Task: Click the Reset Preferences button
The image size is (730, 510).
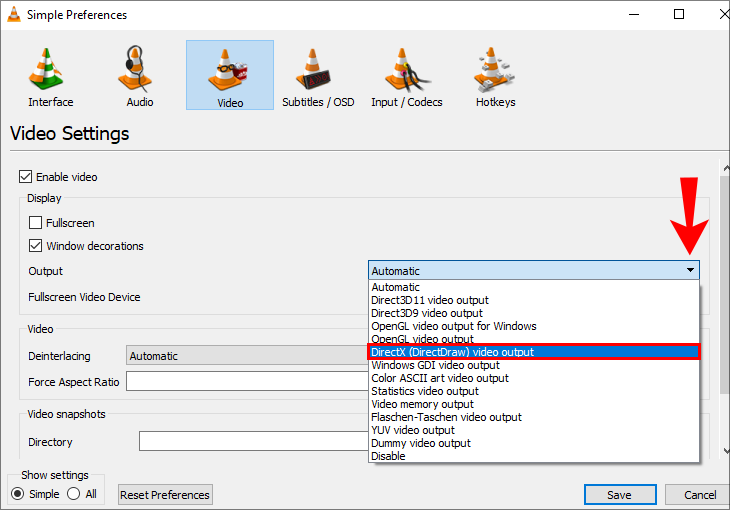Action: point(165,495)
